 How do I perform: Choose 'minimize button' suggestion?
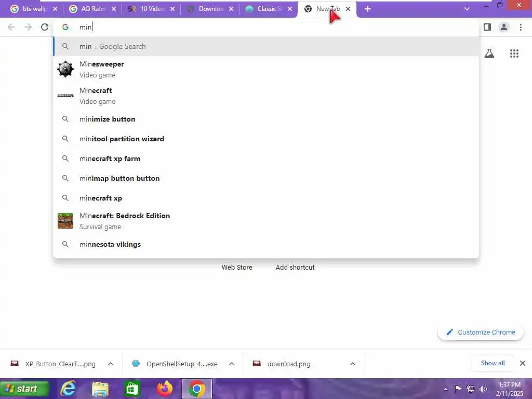coord(266,119)
